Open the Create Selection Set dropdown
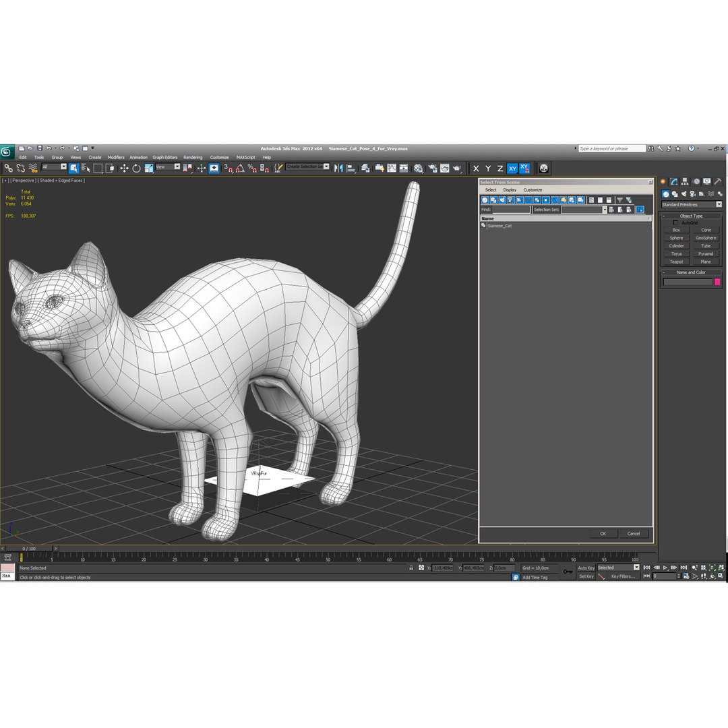The image size is (728, 728). click(x=308, y=166)
